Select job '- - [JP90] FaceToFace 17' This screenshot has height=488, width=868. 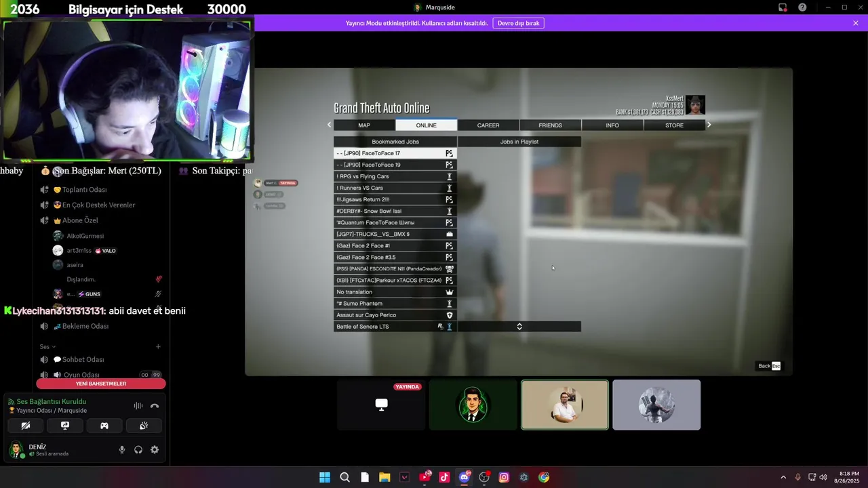pyautogui.click(x=395, y=153)
